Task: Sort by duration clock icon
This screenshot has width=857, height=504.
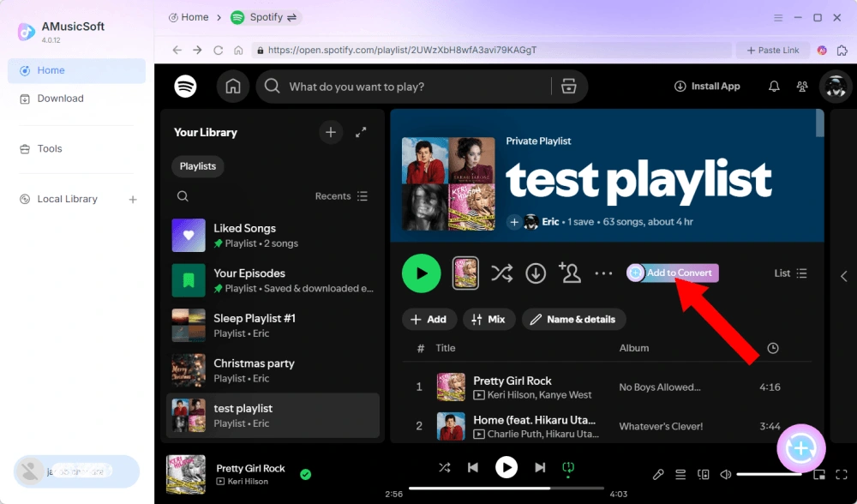Action: (773, 348)
